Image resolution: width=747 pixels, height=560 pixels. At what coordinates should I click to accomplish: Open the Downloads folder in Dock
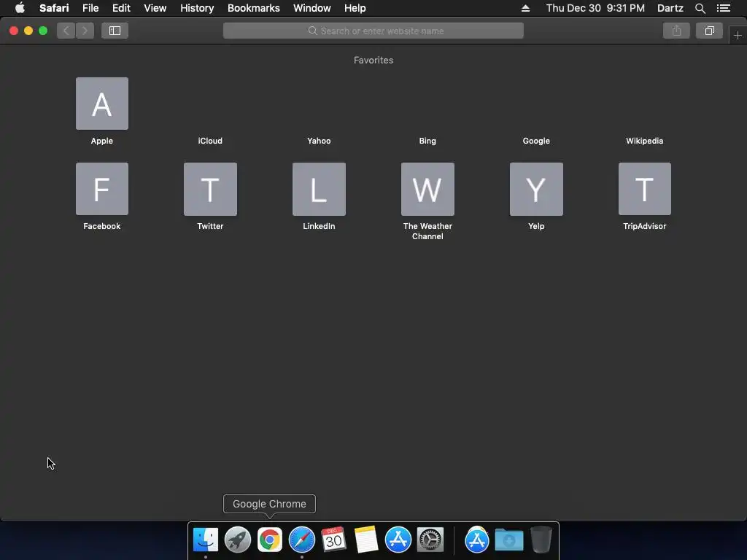coord(509,540)
